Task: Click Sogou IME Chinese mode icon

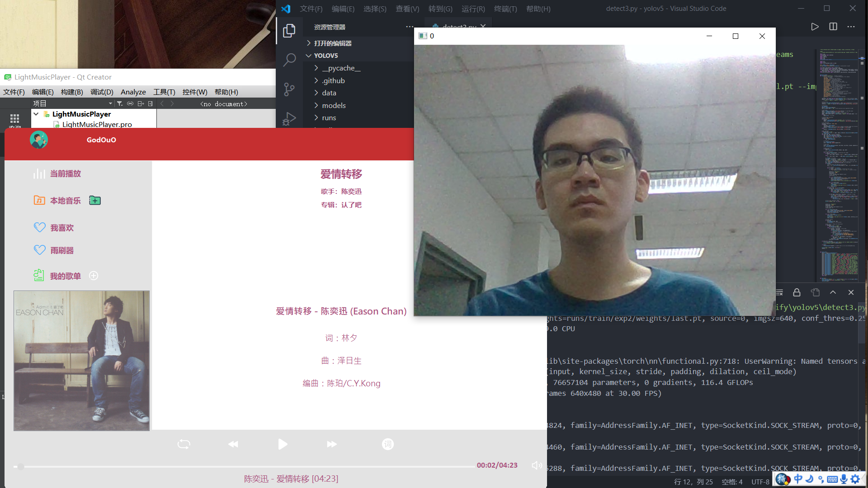Action: pyautogui.click(x=798, y=479)
